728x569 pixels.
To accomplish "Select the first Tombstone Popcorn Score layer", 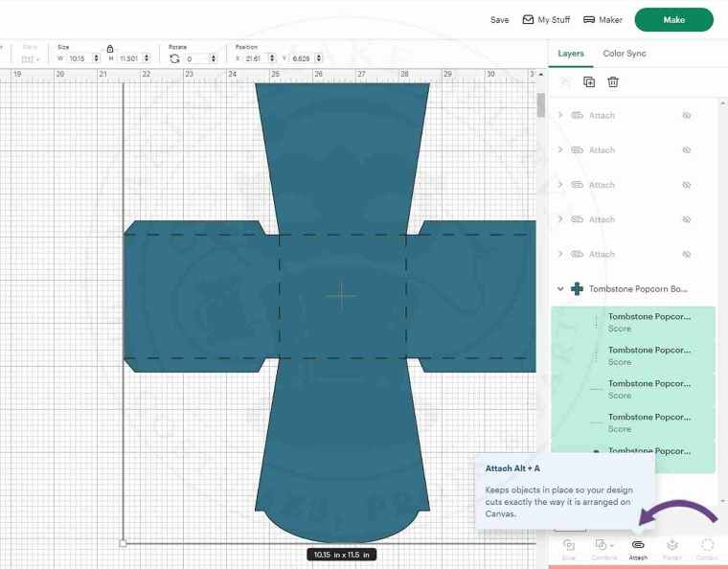I will (633, 323).
